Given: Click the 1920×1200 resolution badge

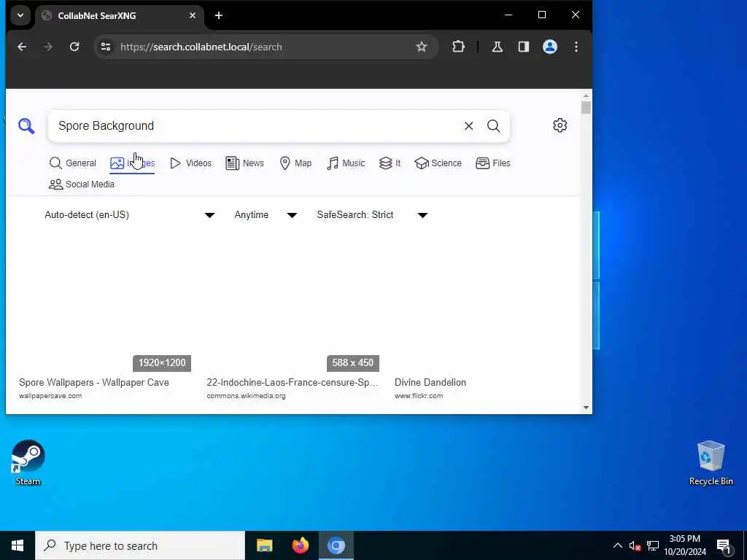Looking at the screenshot, I should coord(162,363).
